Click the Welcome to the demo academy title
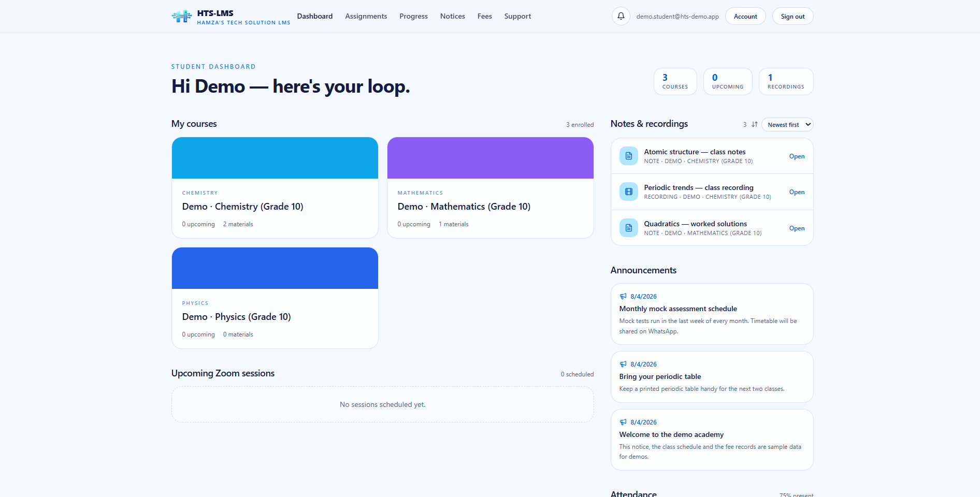This screenshot has width=980, height=497. click(x=671, y=434)
